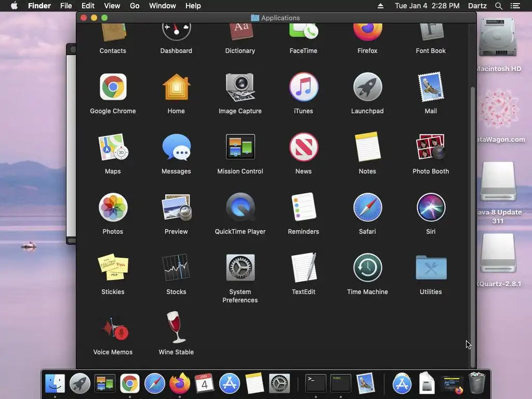Open Terminal from the Dock

[x=315, y=383]
